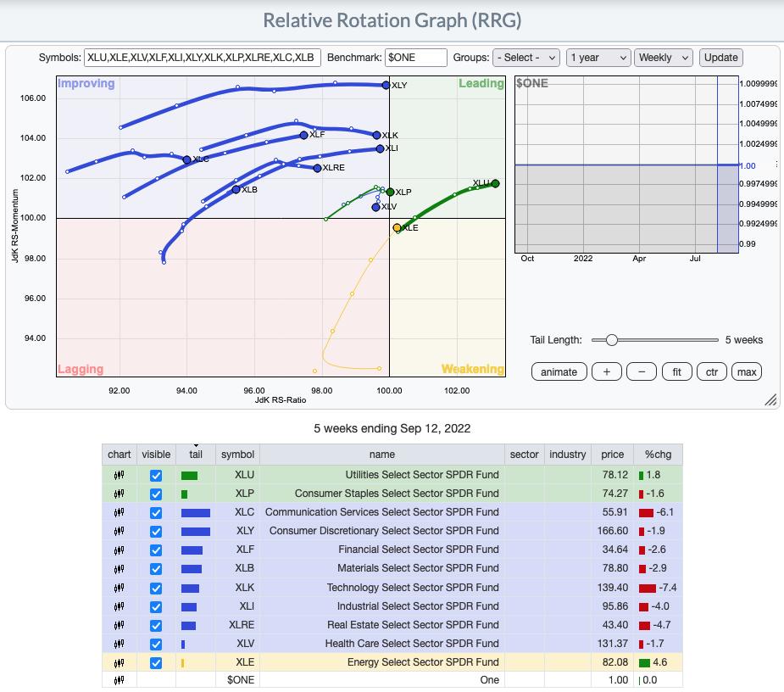The width and height of the screenshot is (784, 692).
Task: Click the XLC endpoint marker on the graph
Action: point(186,159)
